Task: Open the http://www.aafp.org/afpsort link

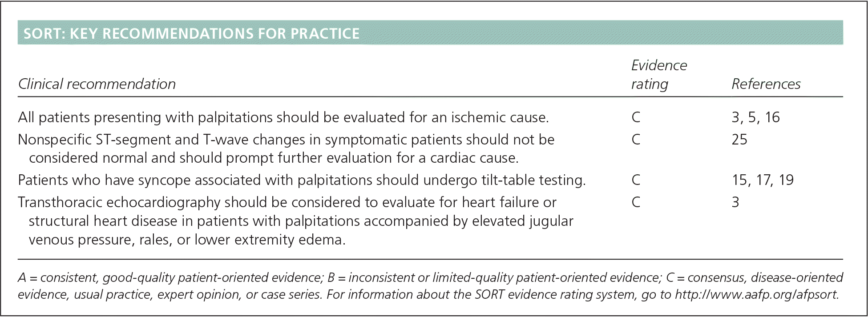Action: pyautogui.click(x=756, y=295)
